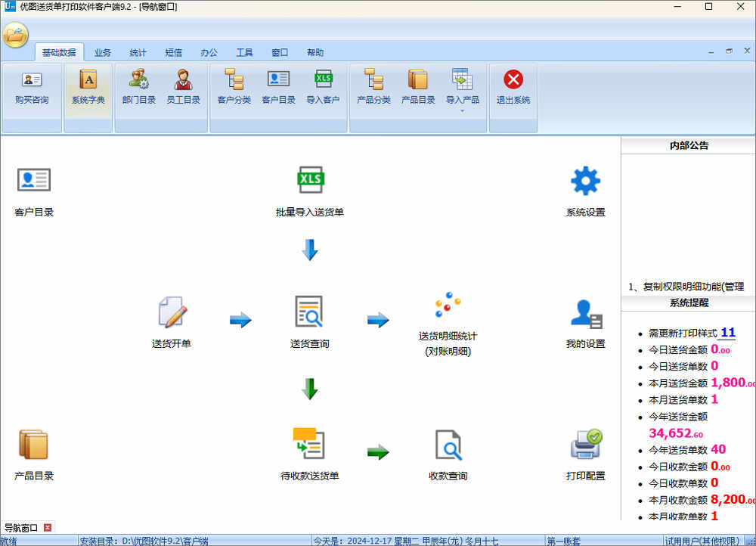Switch to the 统计 tab
Image resolution: width=756 pixels, height=546 pixels.
pyautogui.click(x=138, y=52)
